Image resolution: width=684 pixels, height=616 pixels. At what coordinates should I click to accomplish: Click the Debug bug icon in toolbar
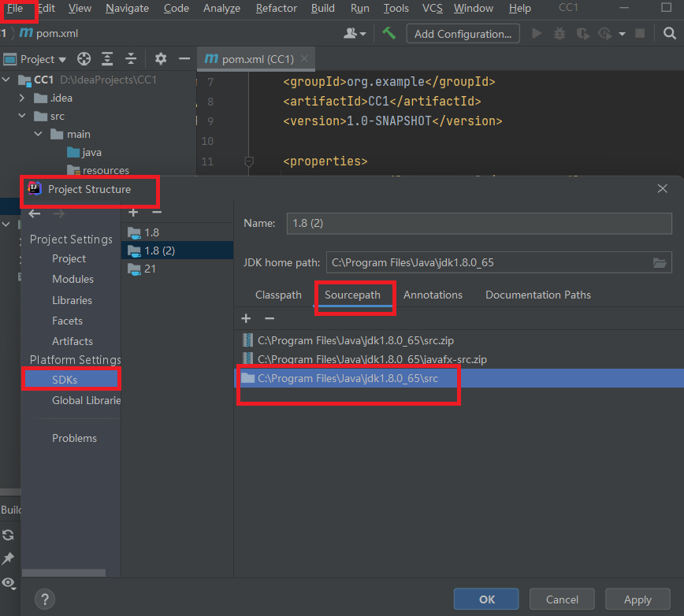click(x=559, y=34)
